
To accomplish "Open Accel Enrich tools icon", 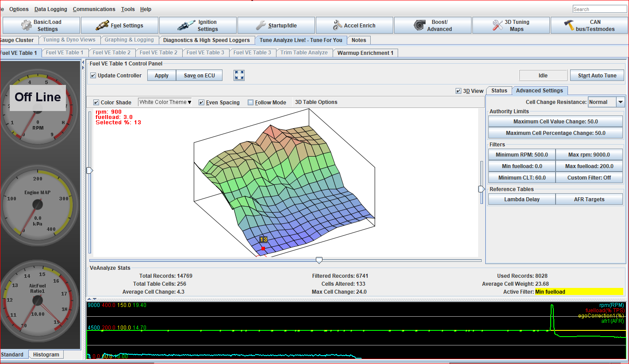I will pyautogui.click(x=338, y=25).
